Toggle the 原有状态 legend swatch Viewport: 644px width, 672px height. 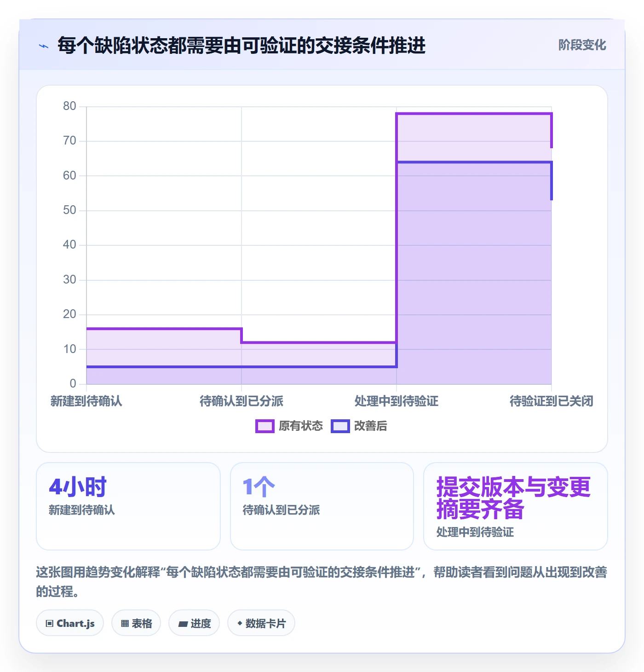coord(264,426)
